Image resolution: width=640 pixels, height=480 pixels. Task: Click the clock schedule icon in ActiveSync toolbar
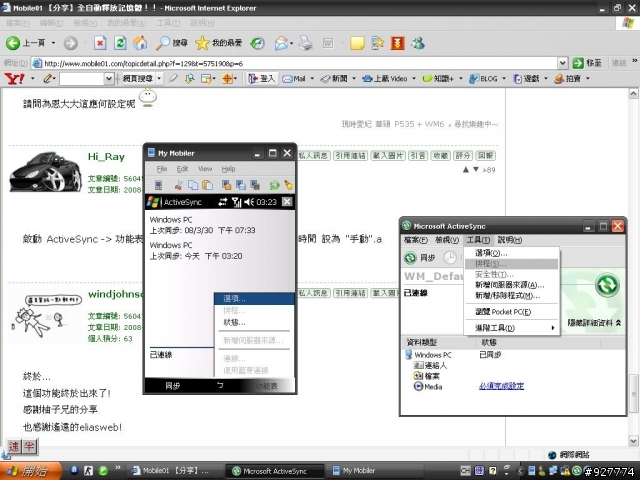(450, 258)
